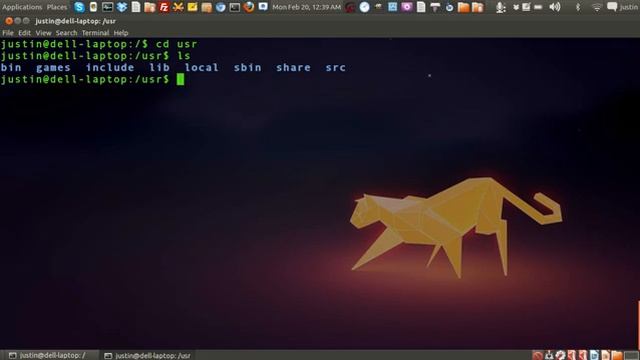Open the terminal Edit menu
Image resolution: width=640 pixels, height=360 pixels.
24,33
